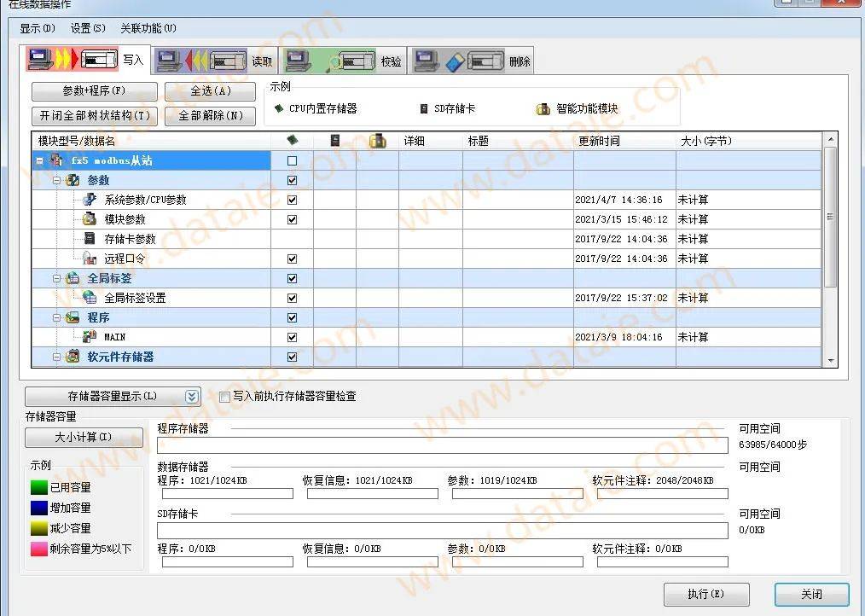Uncheck the 模块参数 checkbox
Viewport: 865px width, 616px height.
coord(293,219)
